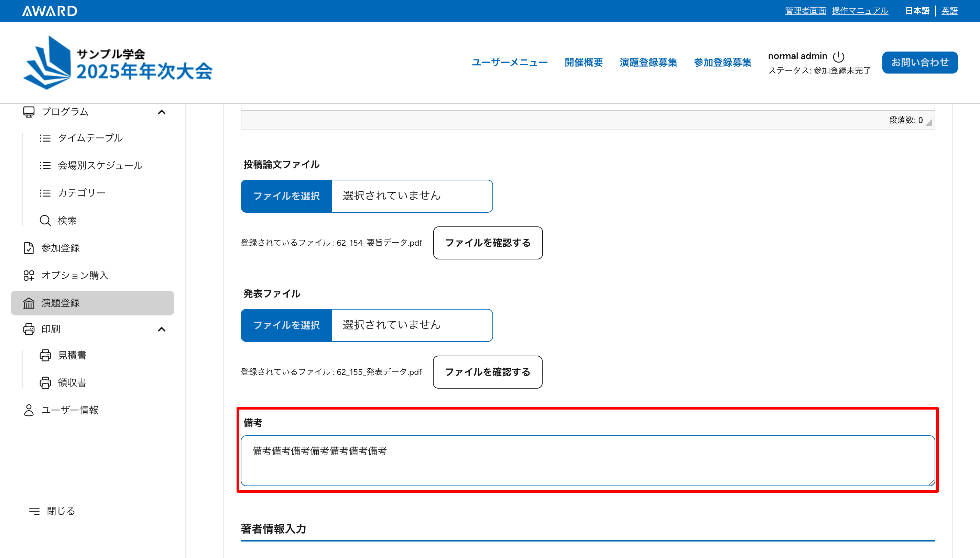Click the 著者情報入力 heading
This screenshot has height=558, width=980.
click(x=273, y=529)
